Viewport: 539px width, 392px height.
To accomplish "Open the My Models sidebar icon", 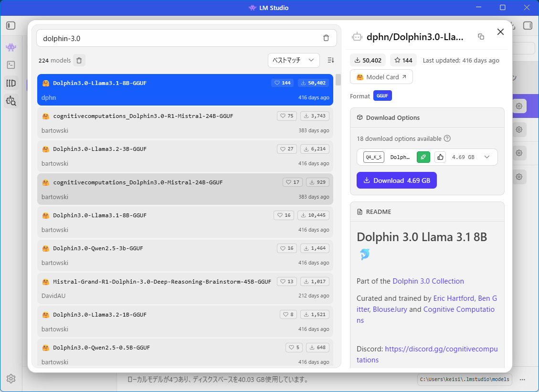I will (x=11, y=83).
